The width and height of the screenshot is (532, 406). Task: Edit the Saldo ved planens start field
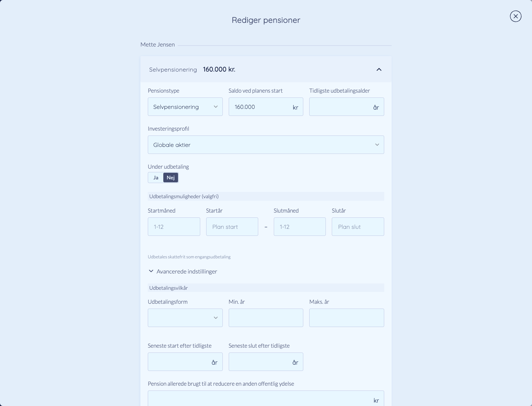point(266,107)
